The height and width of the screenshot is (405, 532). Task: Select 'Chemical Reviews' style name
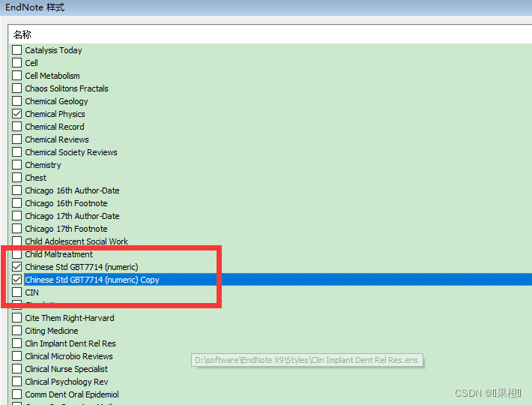(57, 139)
